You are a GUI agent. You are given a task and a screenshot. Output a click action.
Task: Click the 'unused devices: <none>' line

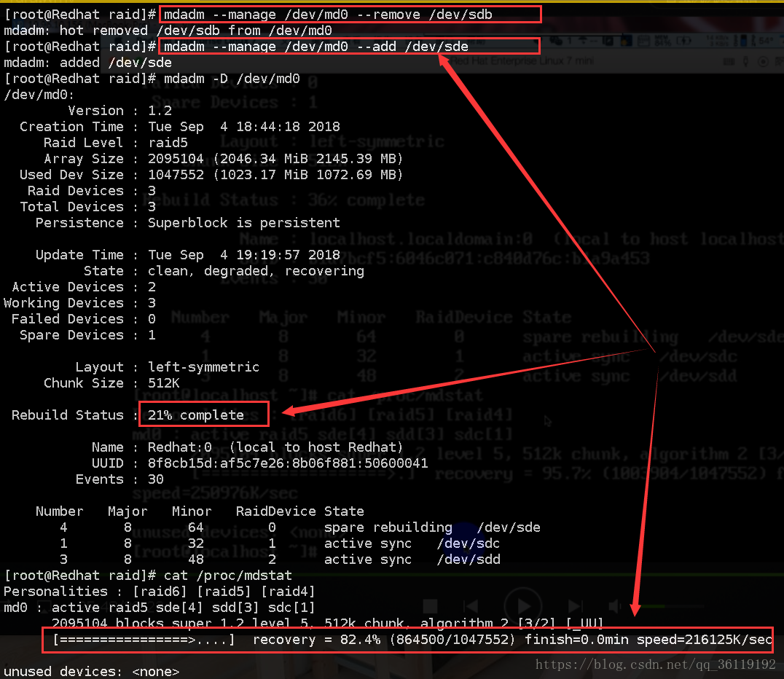tap(92, 671)
